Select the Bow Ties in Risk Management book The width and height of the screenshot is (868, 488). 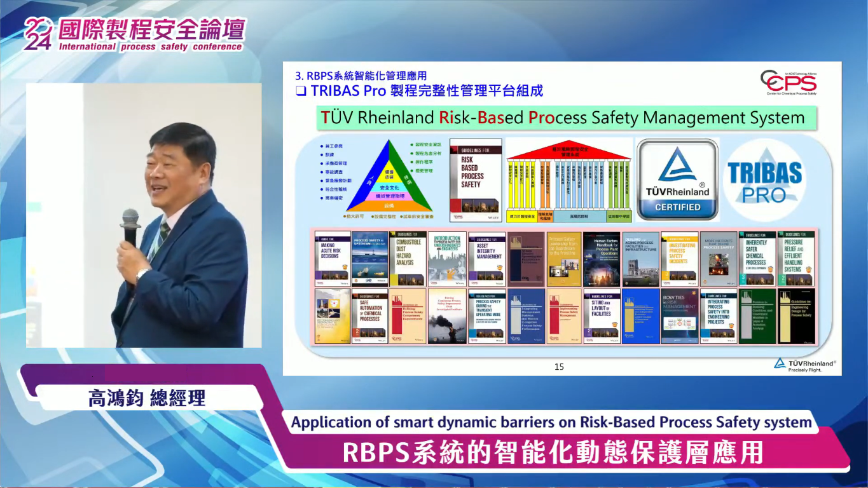679,316
